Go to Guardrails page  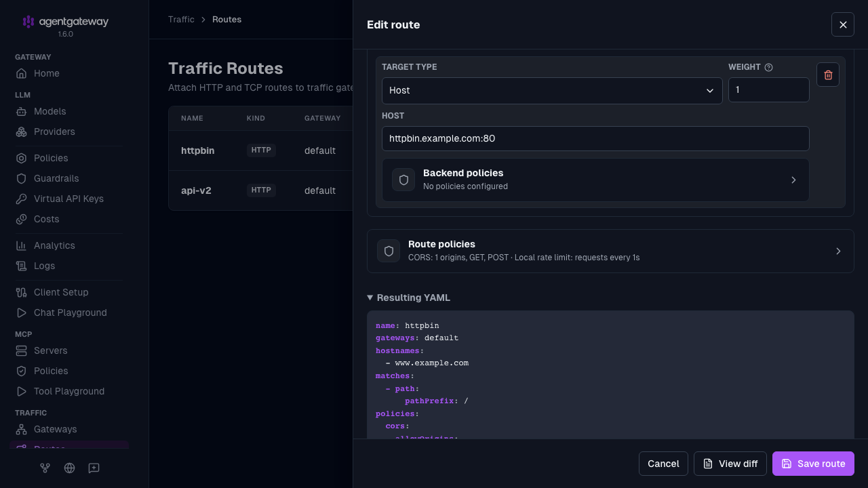click(69, 178)
